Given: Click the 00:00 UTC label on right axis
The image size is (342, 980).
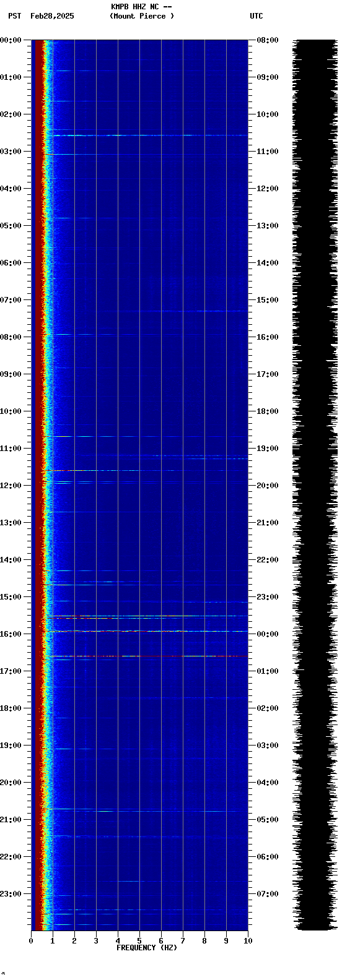Looking at the screenshot, I should pos(267,634).
